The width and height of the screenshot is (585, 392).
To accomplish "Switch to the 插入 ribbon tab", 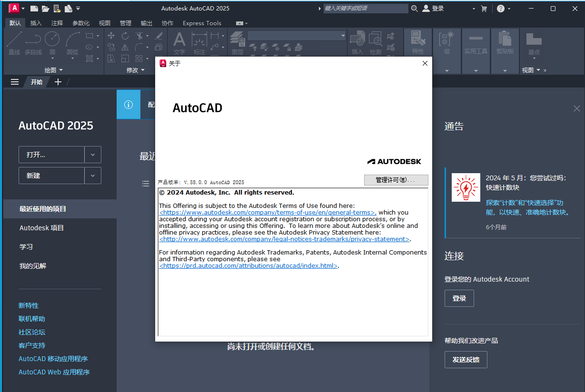I will point(36,23).
